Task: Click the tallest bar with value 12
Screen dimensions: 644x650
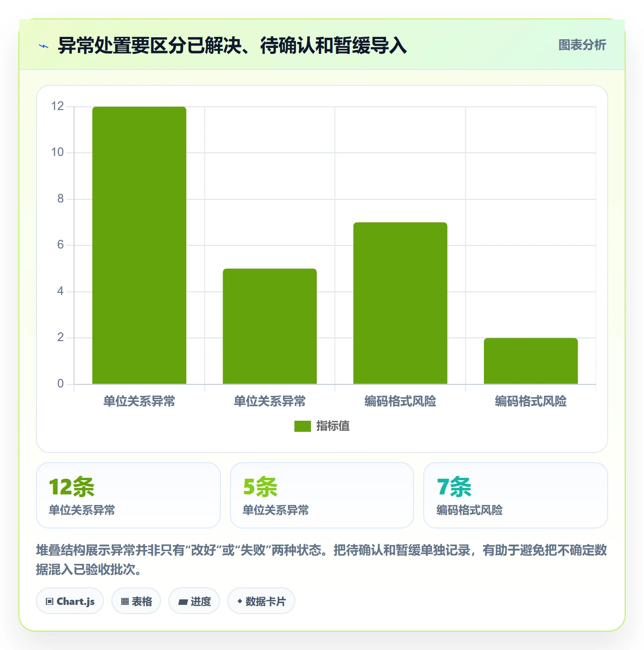Action: coord(139,245)
